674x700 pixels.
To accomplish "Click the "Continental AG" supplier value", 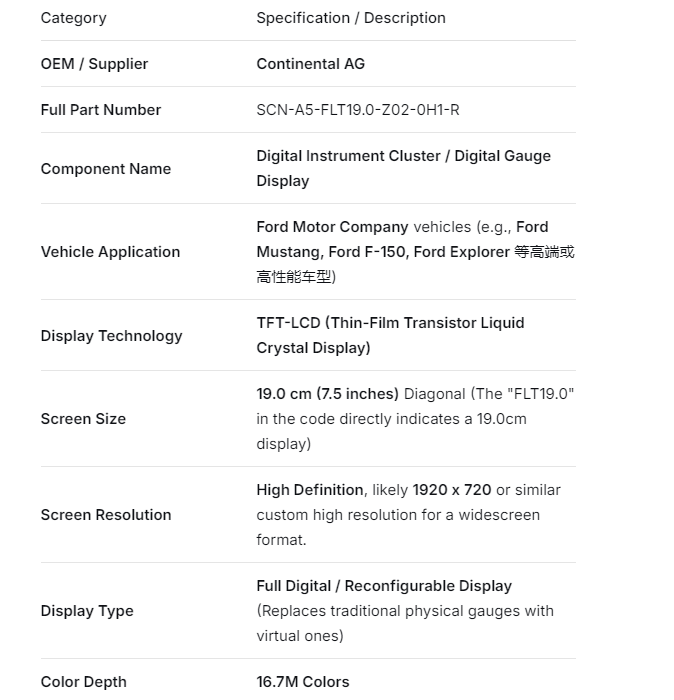I will [310, 64].
